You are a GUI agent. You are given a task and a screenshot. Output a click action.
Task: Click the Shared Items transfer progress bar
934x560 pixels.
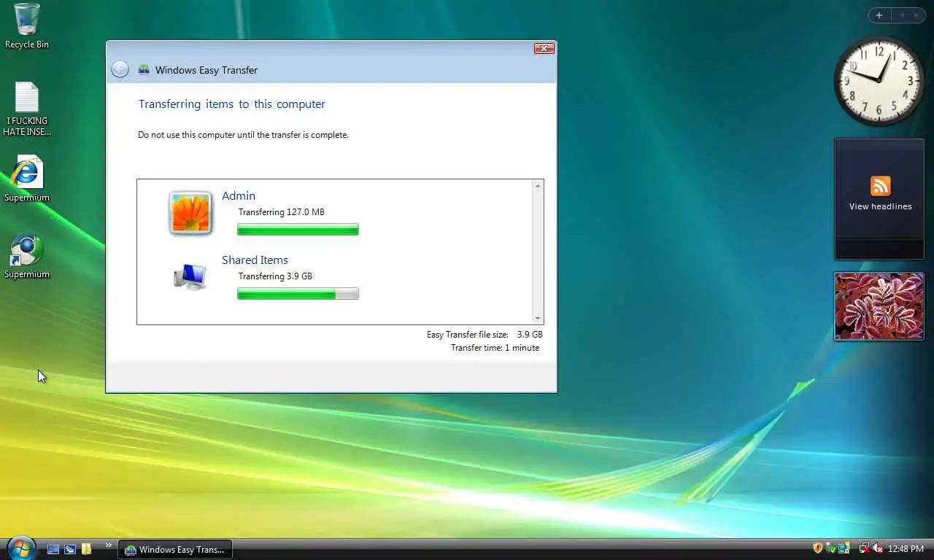click(x=298, y=294)
